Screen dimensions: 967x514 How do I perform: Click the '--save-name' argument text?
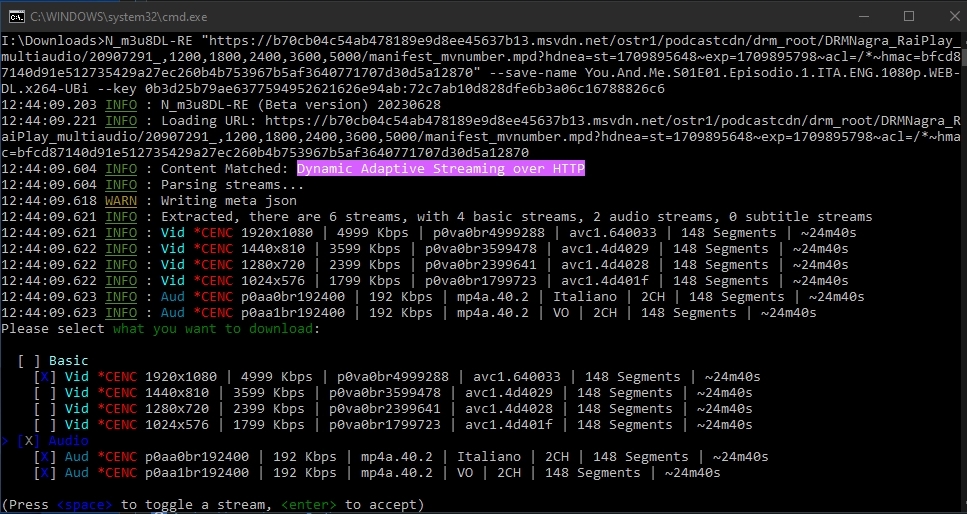[533, 72]
